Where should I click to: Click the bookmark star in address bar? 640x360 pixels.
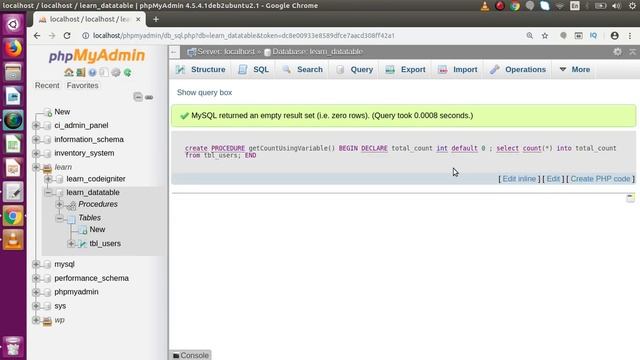tap(545, 36)
